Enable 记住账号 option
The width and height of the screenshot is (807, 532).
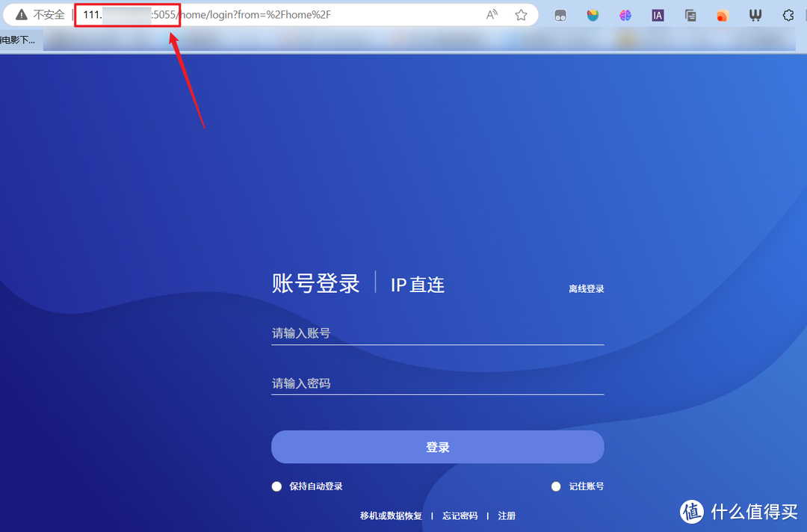click(556, 486)
